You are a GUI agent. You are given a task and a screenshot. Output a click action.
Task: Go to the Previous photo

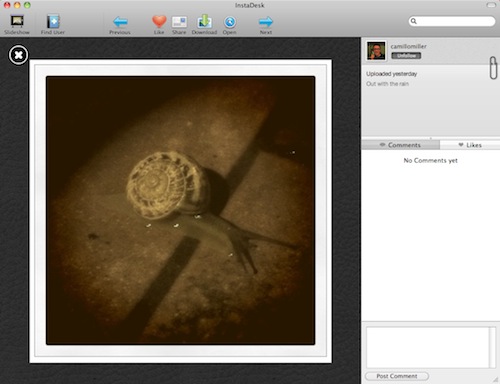click(120, 25)
